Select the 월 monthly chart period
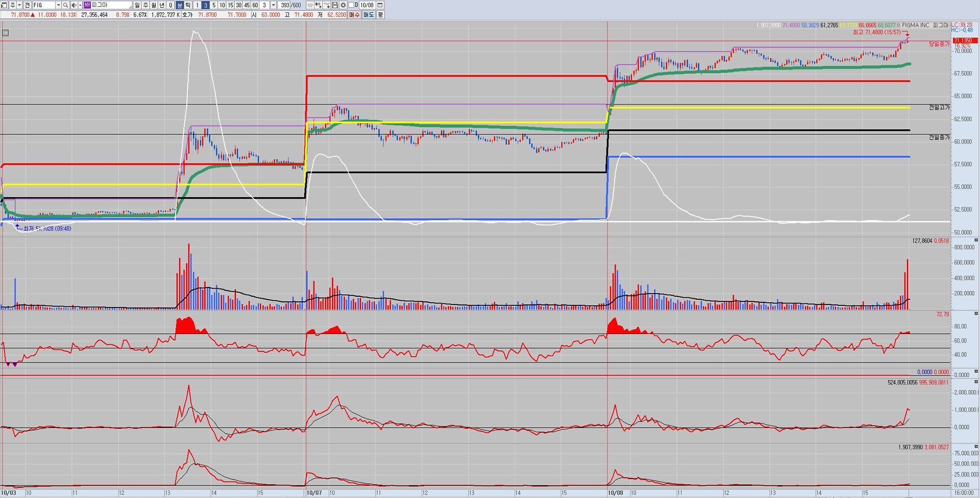 click(154, 5)
